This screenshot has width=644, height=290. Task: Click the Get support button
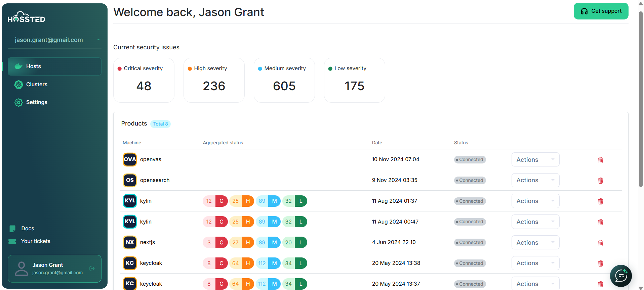click(601, 11)
